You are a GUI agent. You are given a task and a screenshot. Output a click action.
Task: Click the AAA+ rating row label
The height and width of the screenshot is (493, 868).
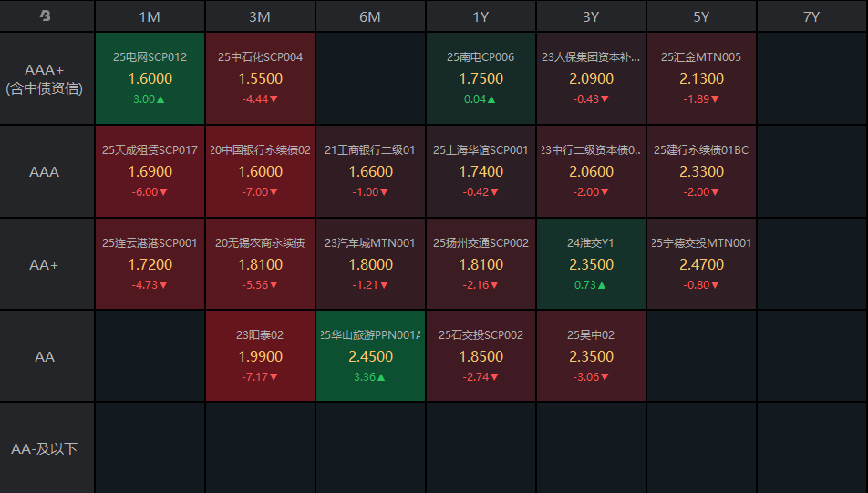pos(46,79)
